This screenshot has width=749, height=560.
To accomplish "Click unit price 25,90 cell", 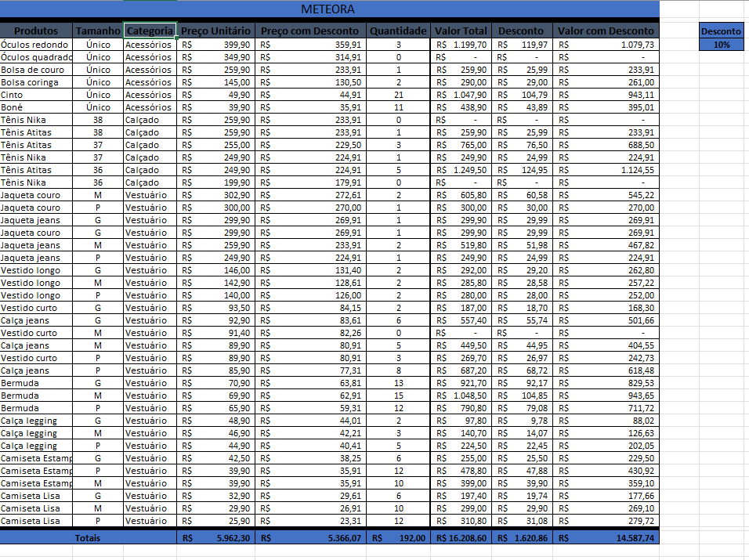I will click(x=216, y=521).
